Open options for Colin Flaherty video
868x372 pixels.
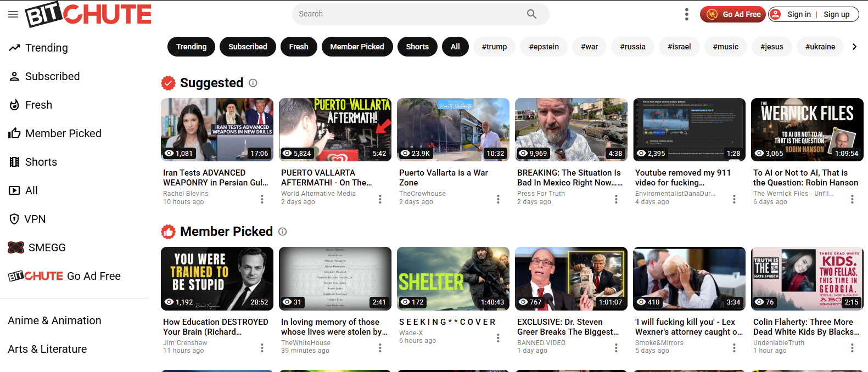[x=852, y=348]
